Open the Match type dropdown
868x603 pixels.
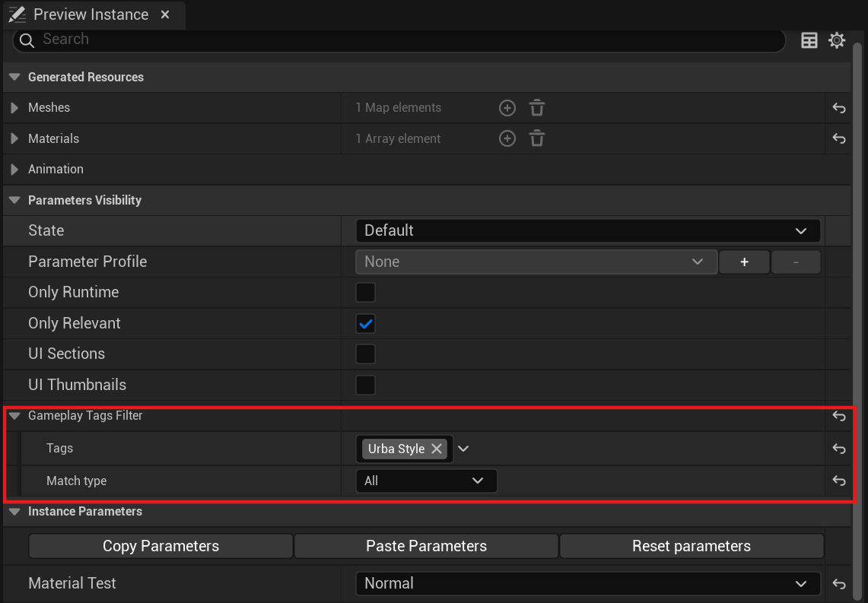pos(426,481)
